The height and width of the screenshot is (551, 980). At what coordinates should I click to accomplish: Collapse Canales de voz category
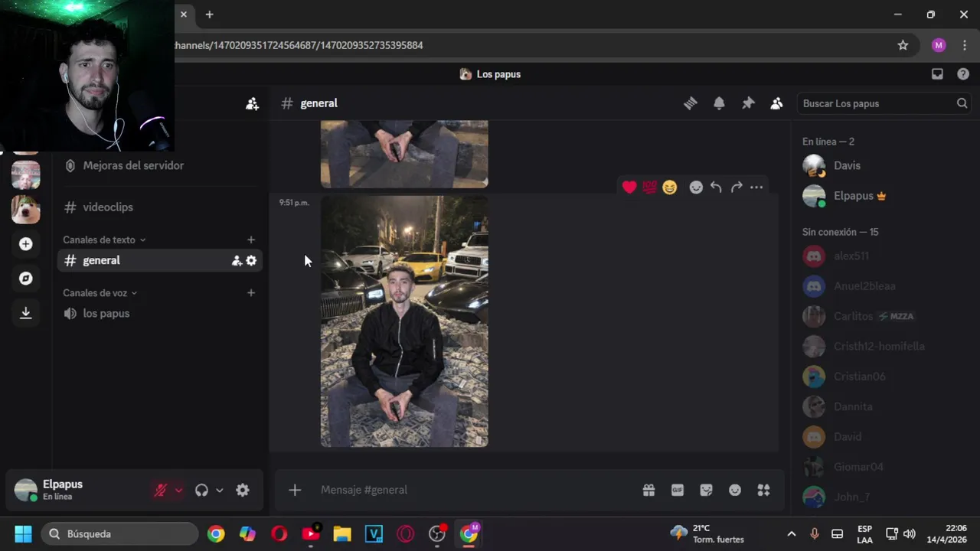[100, 292]
